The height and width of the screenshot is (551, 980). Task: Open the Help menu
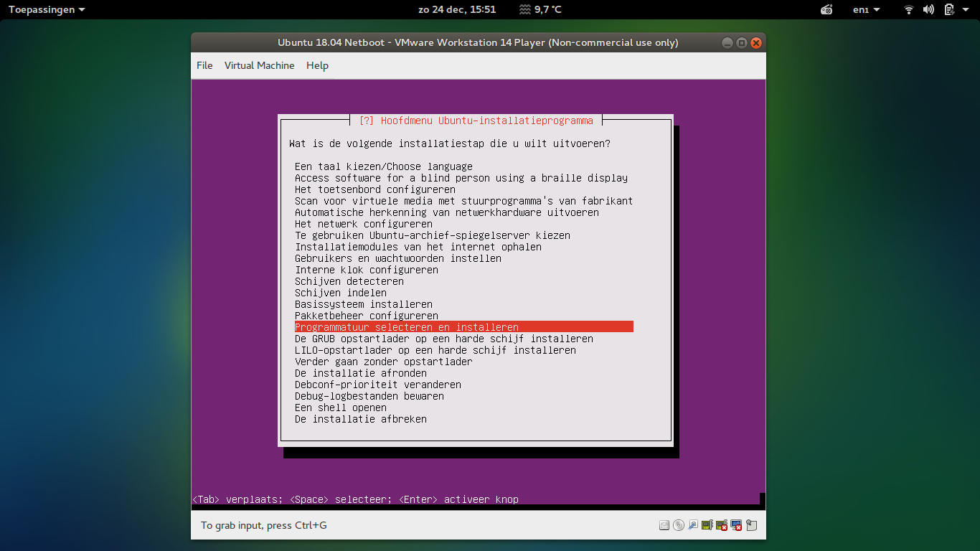[x=317, y=65]
